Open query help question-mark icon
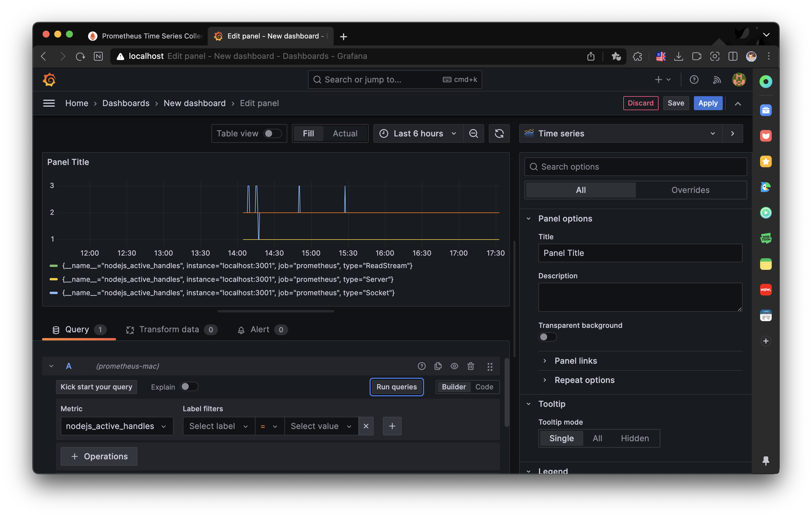 point(421,366)
